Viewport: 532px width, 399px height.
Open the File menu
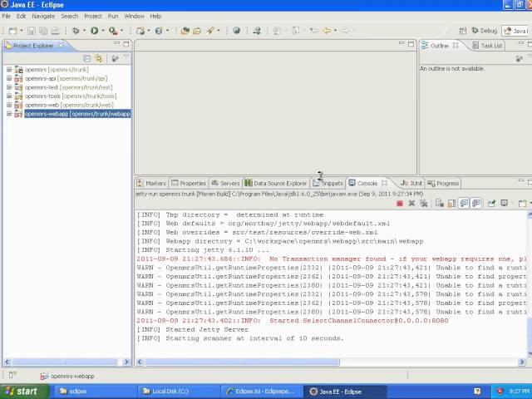pyautogui.click(x=7, y=17)
